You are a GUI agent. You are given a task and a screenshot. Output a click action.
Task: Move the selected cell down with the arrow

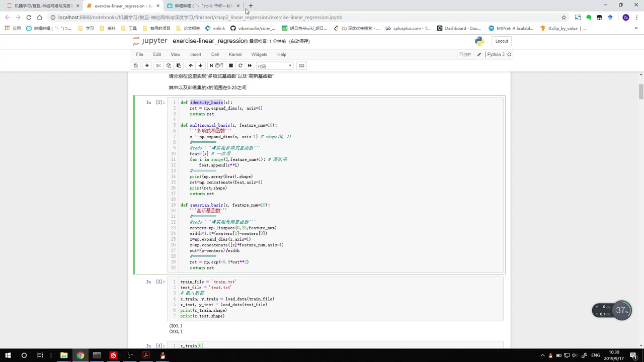[x=200, y=66]
